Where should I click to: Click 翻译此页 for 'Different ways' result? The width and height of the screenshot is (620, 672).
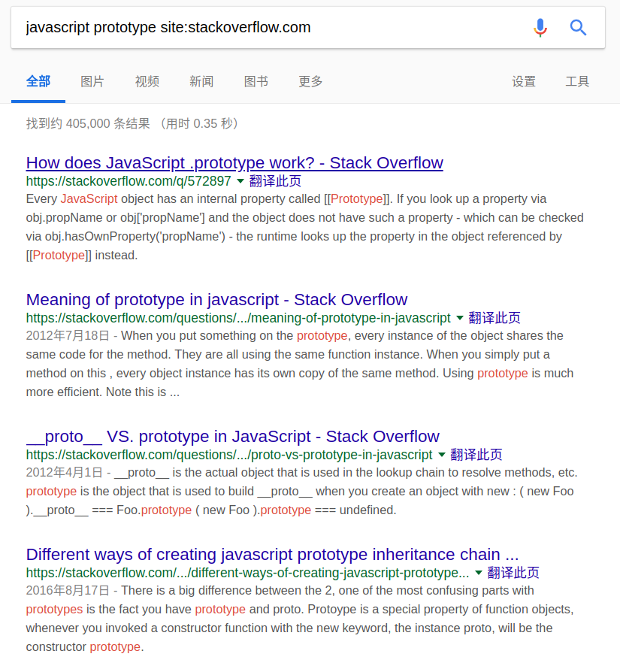(x=513, y=572)
